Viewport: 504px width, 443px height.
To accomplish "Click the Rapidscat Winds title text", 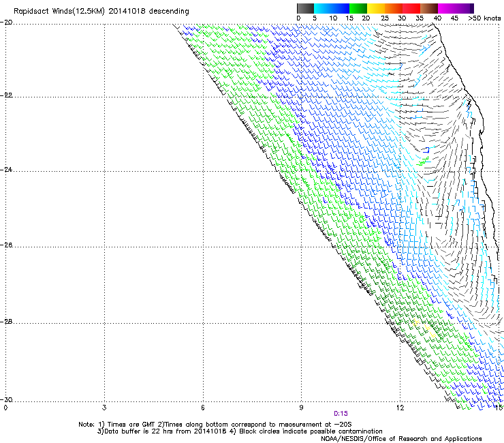I will [x=101, y=12].
